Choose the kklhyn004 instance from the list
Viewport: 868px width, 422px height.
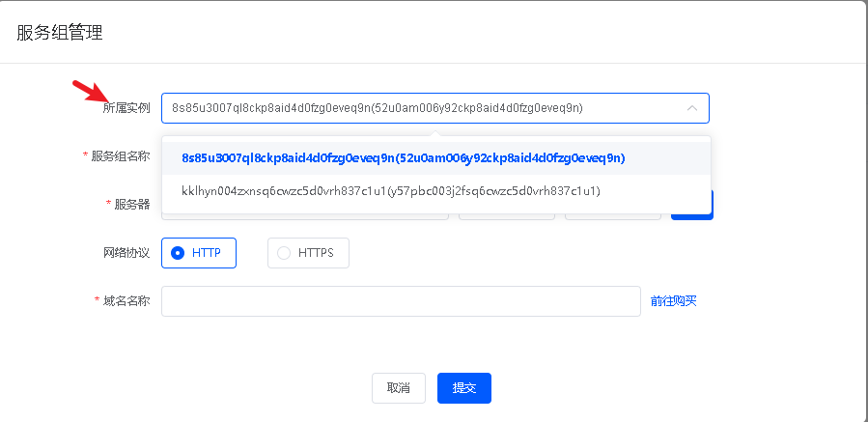[x=390, y=191]
